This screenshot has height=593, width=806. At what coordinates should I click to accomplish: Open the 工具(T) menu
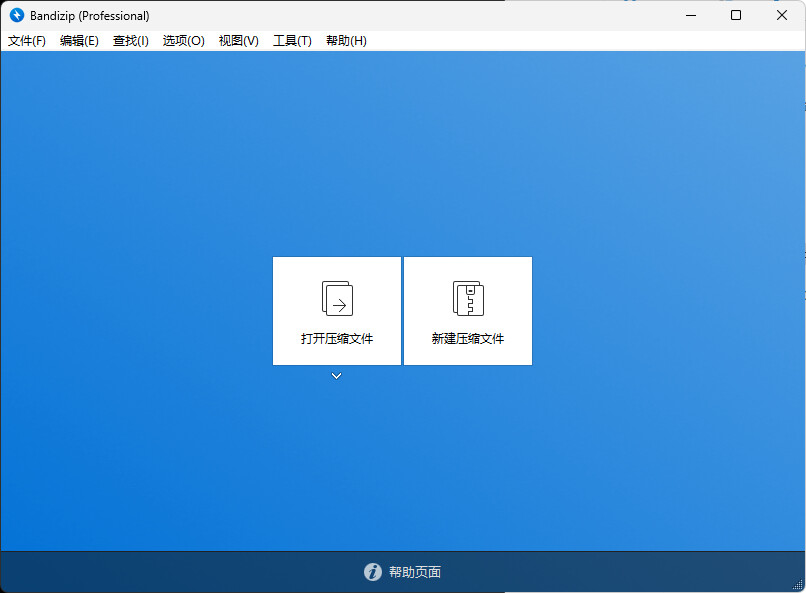[292, 41]
